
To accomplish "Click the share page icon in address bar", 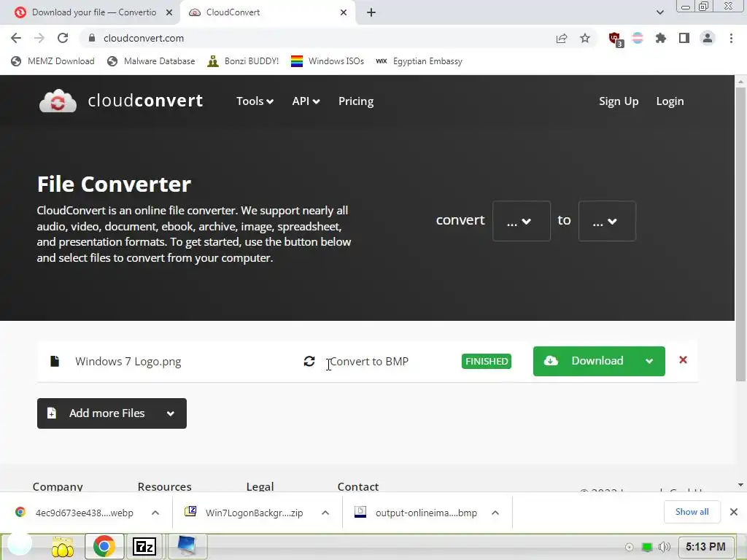I will tap(562, 38).
